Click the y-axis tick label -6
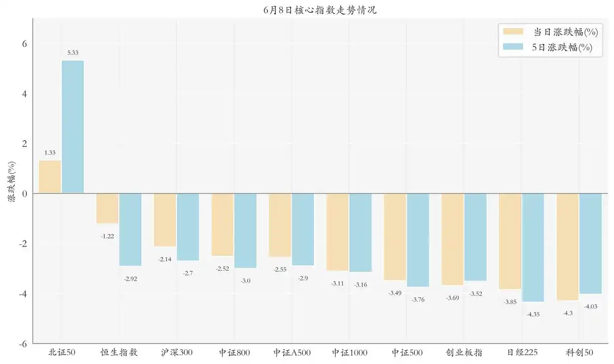 pyautogui.click(x=23, y=344)
